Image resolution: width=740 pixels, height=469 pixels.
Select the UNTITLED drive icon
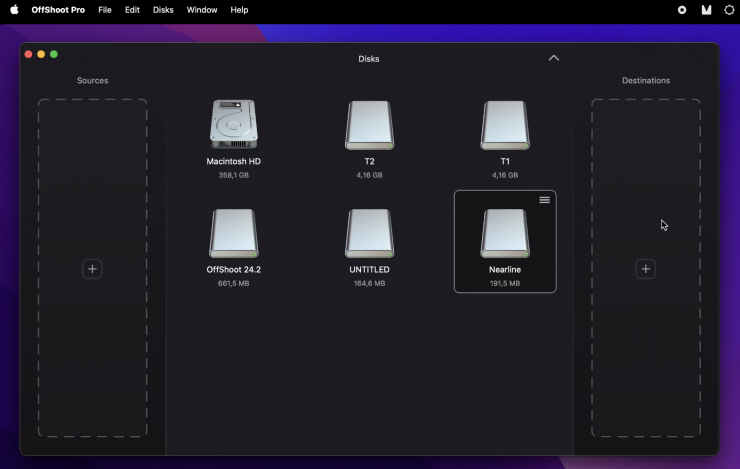[369, 234]
